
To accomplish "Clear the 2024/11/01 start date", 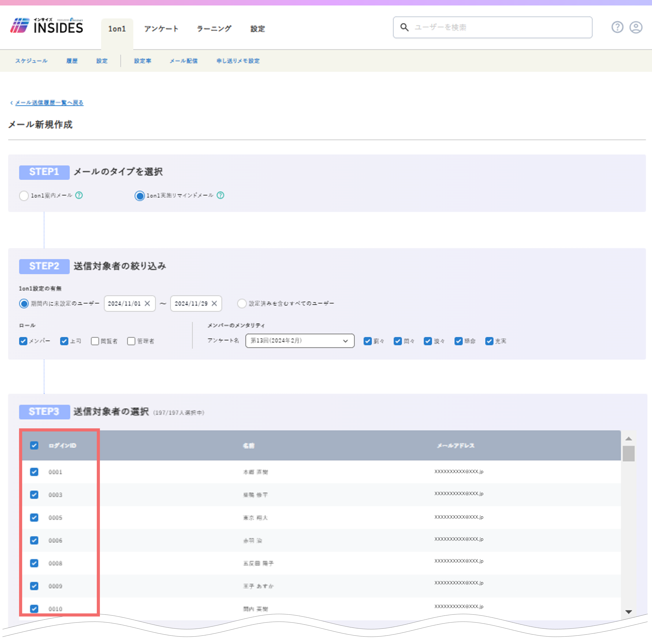I will (x=147, y=303).
